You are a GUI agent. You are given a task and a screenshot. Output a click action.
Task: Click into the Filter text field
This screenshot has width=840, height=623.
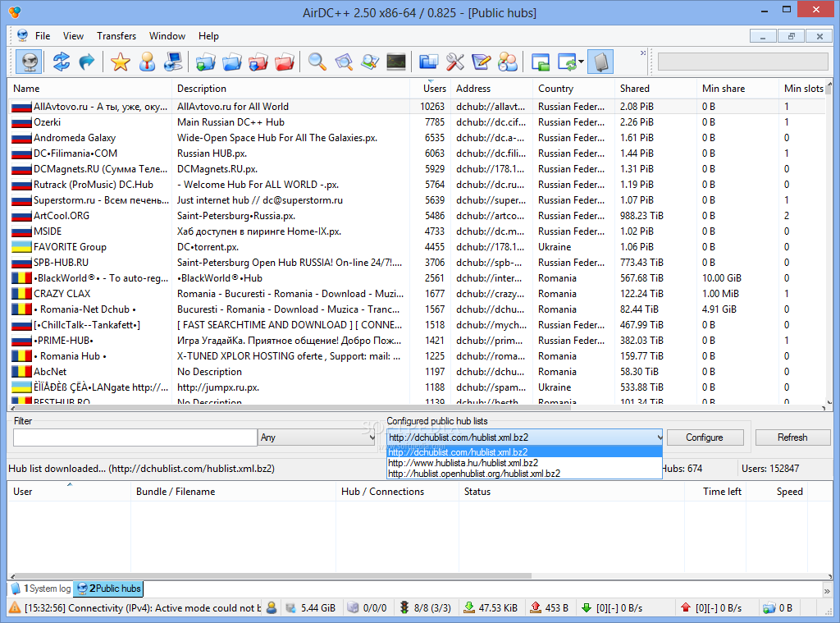135,437
